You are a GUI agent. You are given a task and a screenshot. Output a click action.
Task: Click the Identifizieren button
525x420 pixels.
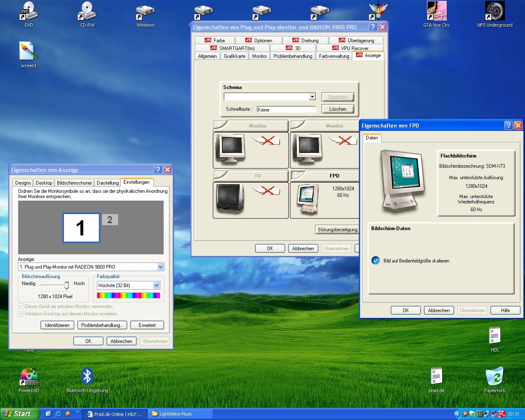57,325
